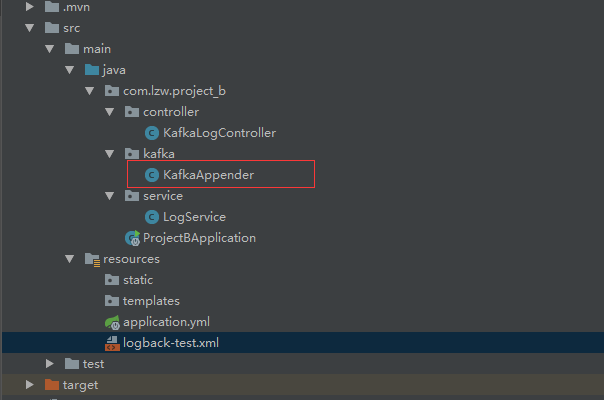Screen dimensions: 604x400
Task: Select the main folder name
Action: pyautogui.click(x=97, y=49)
